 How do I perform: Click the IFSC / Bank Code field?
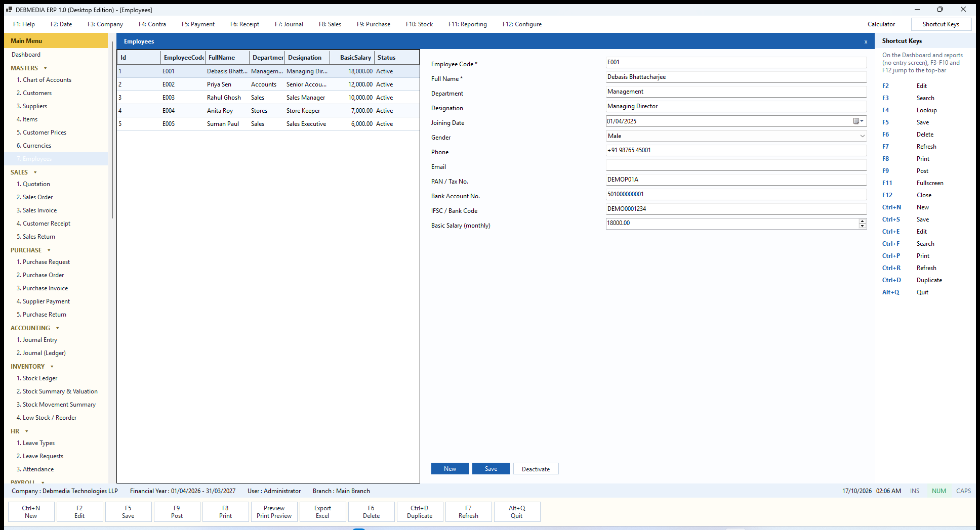(x=736, y=209)
